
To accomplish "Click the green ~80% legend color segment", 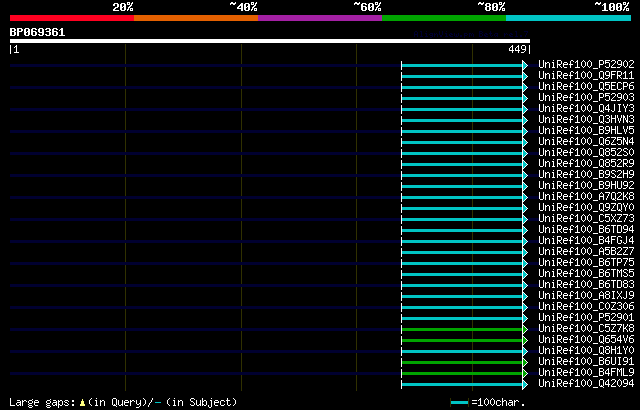I will [444, 18].
